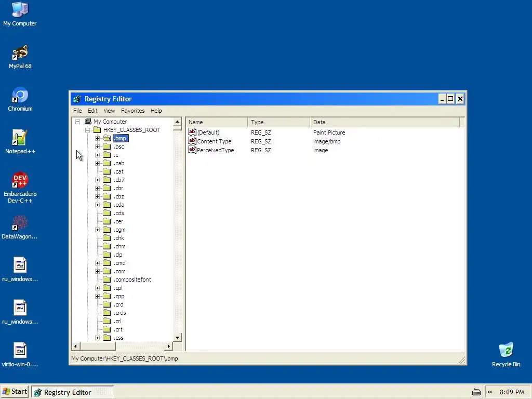This screenshot has height=399, width=532.
Task: Click the .cat folder icon
Action: (107, 171)
